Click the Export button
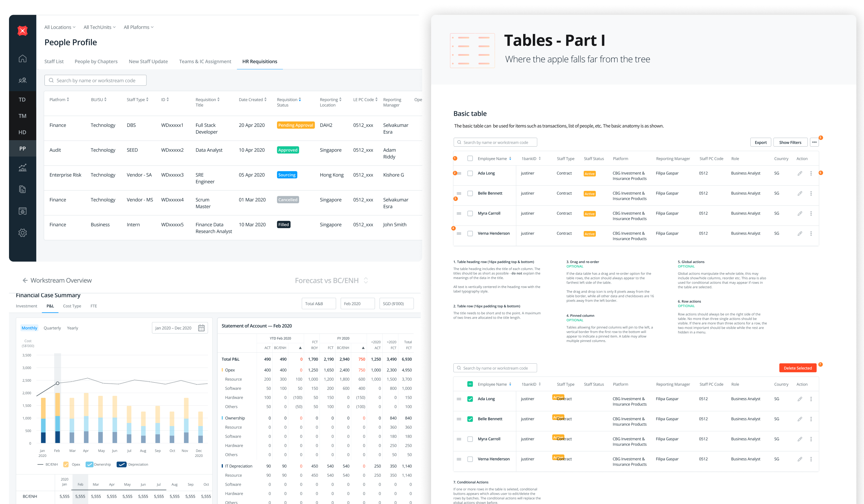Screen dimensions: 864x504 pos(760,142)
